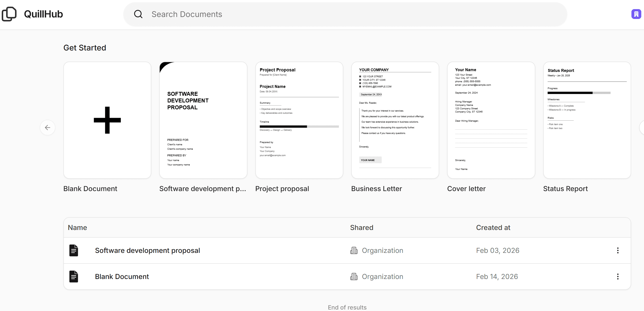
Task: Open Software development proposal document link
Action: coord(147,250)
